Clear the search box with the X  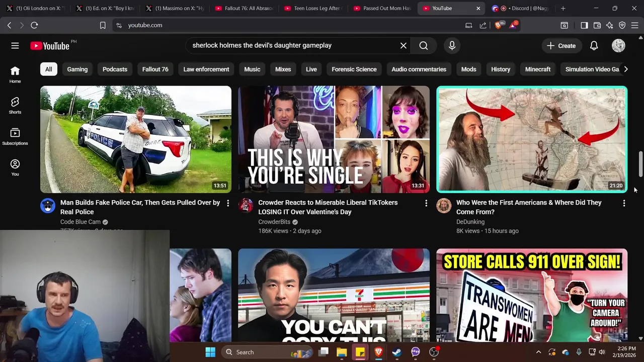point(404,46)
